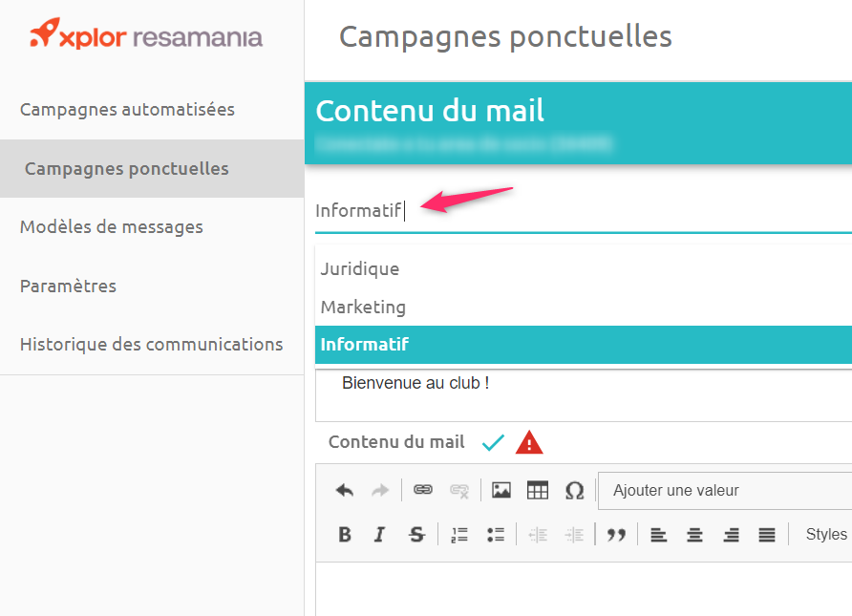Open Historique des communications
The width and height of the screenshot is (852, 616).
[151, 345]
